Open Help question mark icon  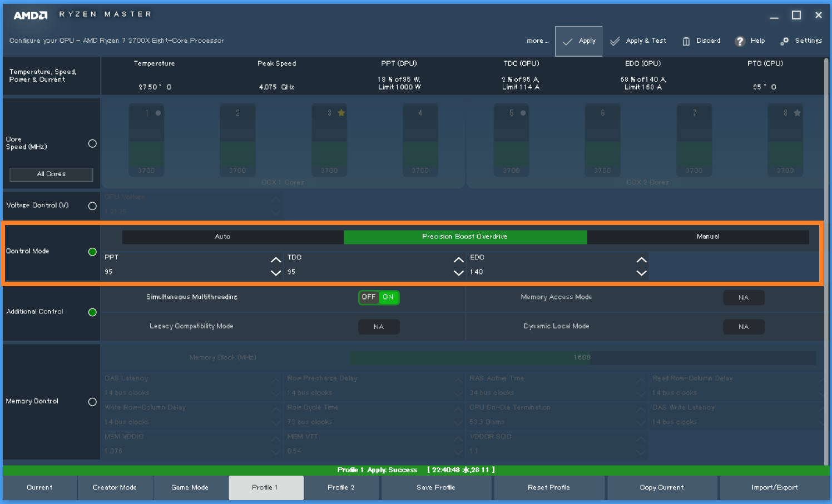[740, 41]
